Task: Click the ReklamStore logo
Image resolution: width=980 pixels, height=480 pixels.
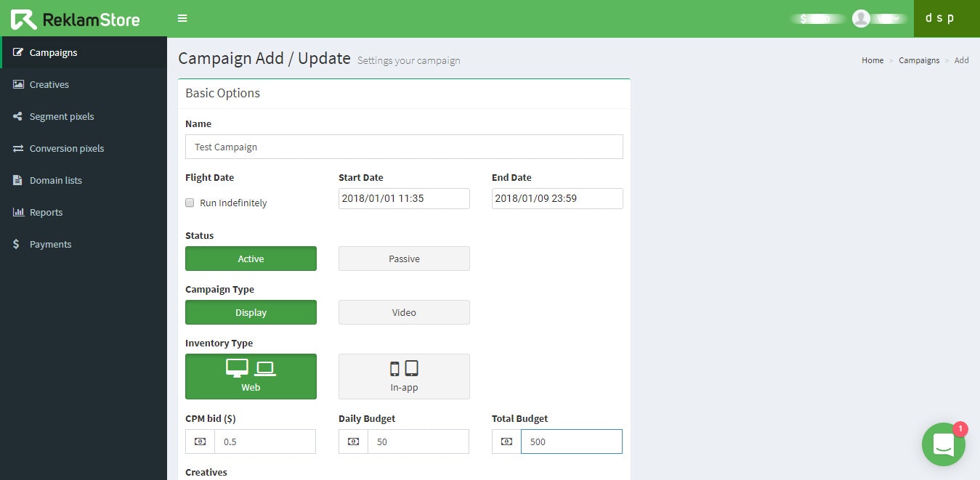Action: point(76,19)
